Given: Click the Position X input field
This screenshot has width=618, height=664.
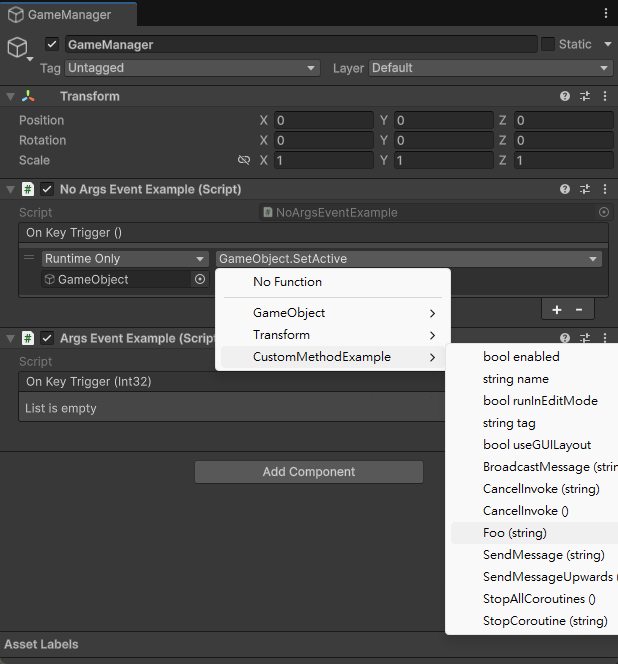Looking at the screenshot, I should [x=323, y=120].
